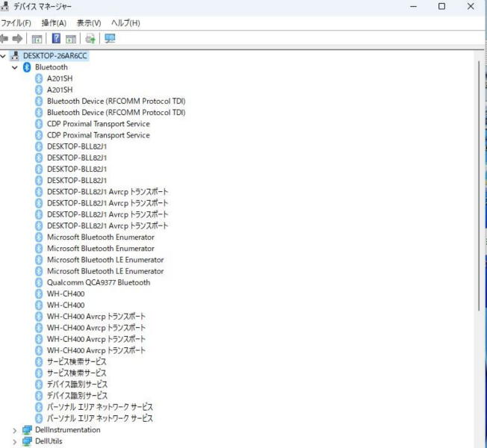Select the first サービス検索サービス entry
487x448 pixels.
(x=77, y=361)
